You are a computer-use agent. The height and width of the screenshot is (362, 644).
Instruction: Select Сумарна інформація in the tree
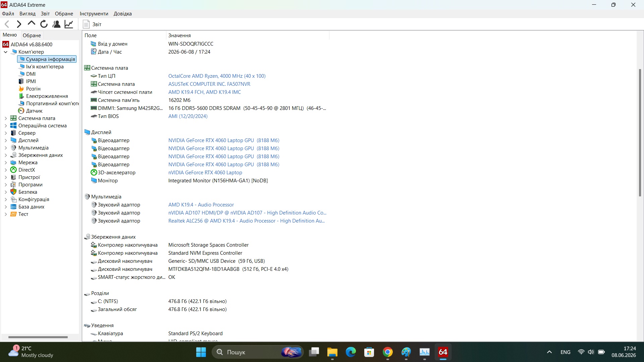click(x=47, y=59)
